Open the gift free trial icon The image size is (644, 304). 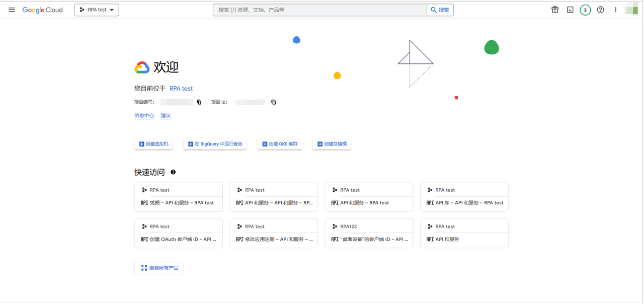click(555, 10)
